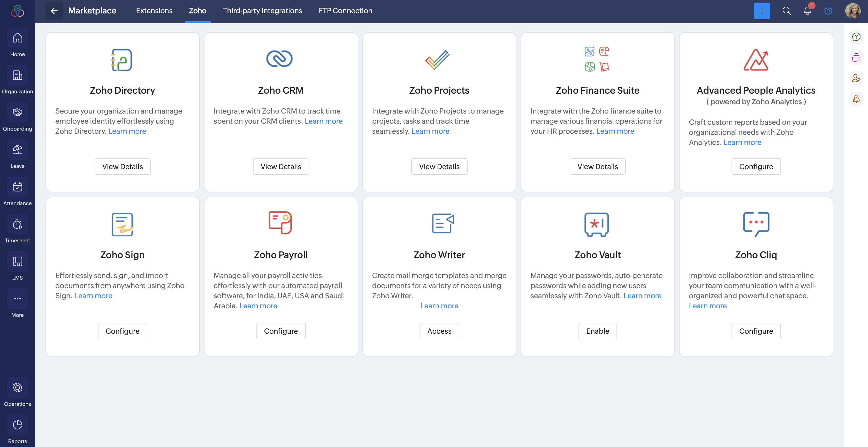This screenshot has width=868, height=447.
Task: Open the help question mark icon
Action: point(856,37)
